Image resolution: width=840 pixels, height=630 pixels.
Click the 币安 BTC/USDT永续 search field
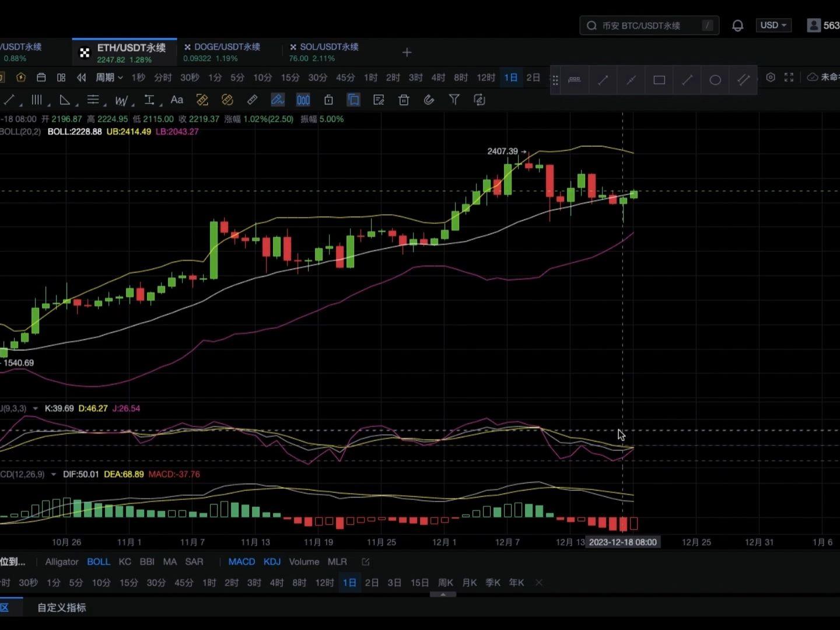point(647,26)
